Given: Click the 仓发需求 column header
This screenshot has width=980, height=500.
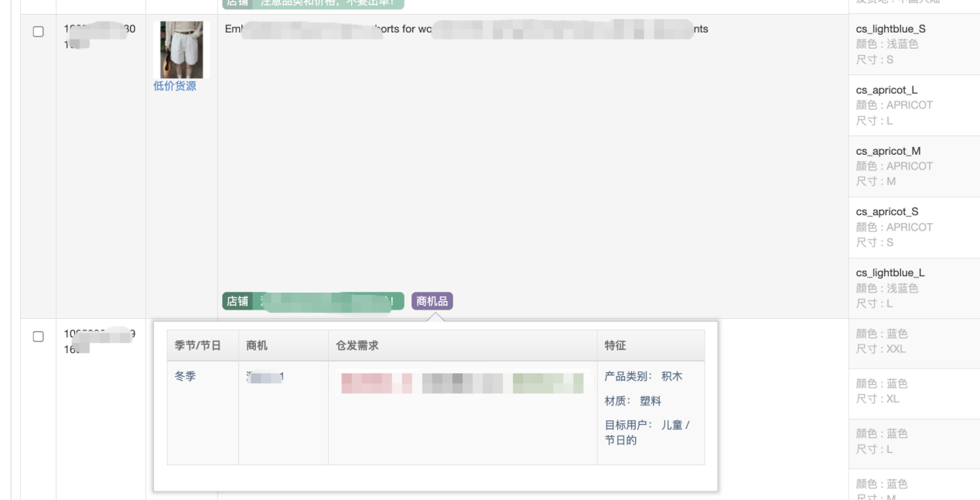Looking at the screenshot, I should coord(357,346).
